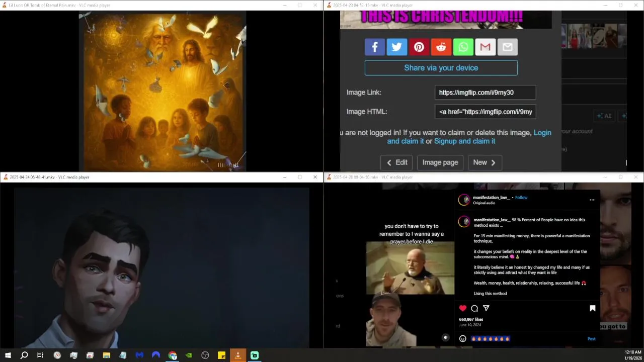Toggle the bookmark save icon on post
The width and height of the screenshot is (644, 362).
592,308
